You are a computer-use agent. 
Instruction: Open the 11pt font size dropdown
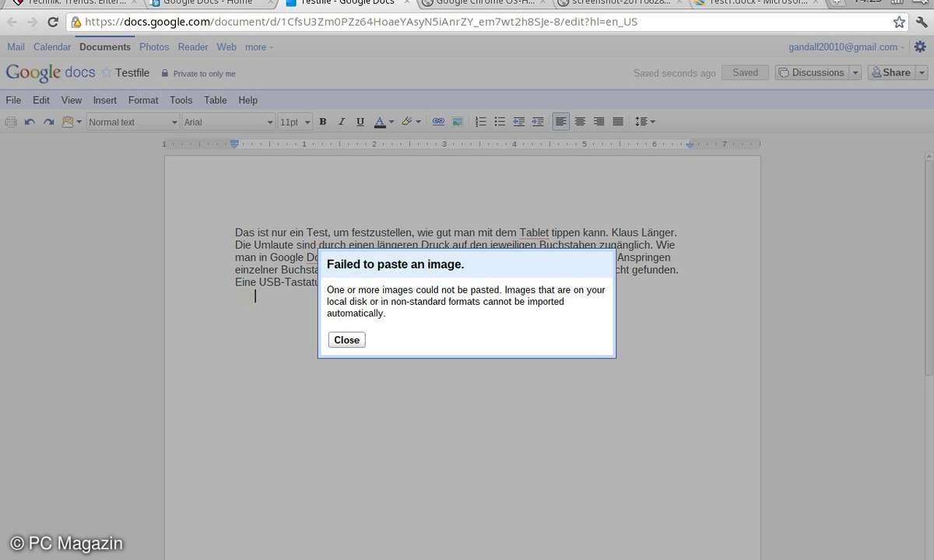coord(295,122)
